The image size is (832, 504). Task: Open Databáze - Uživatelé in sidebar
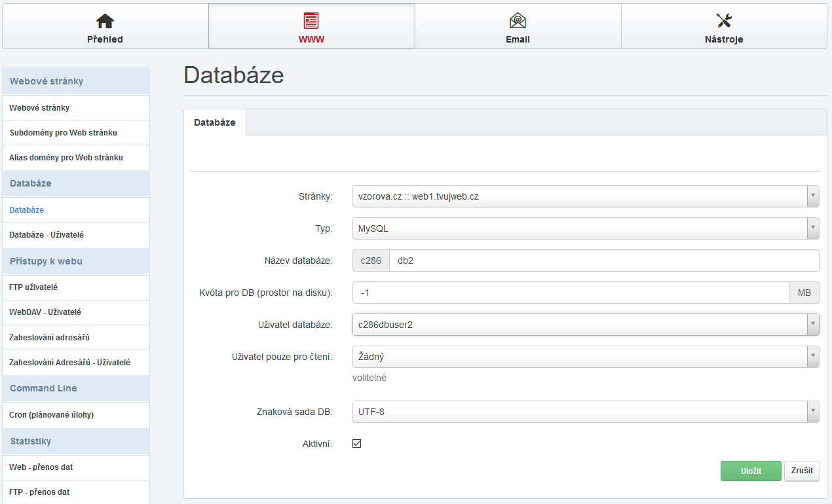click(x=47, y=235)
